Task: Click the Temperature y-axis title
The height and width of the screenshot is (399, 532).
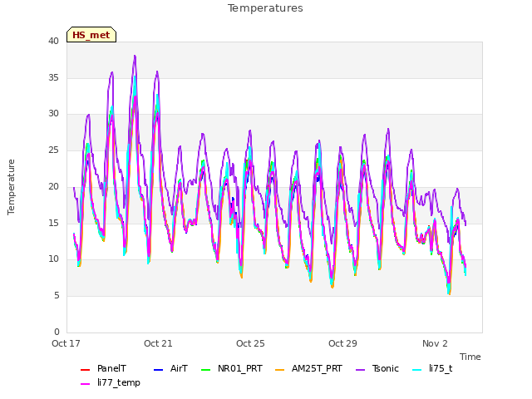Action: point(11,187)
